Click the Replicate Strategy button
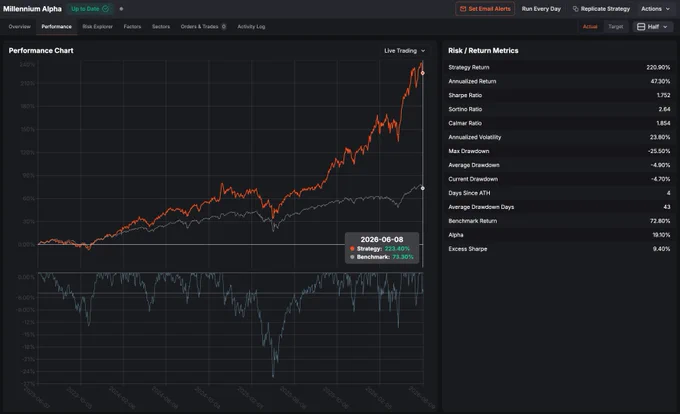The width and height of the screenshot is (680, 414). (x=601, y=9)
